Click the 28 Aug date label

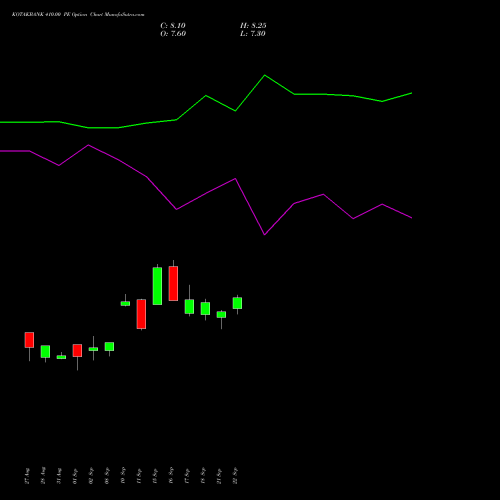[x=43, y=476]
